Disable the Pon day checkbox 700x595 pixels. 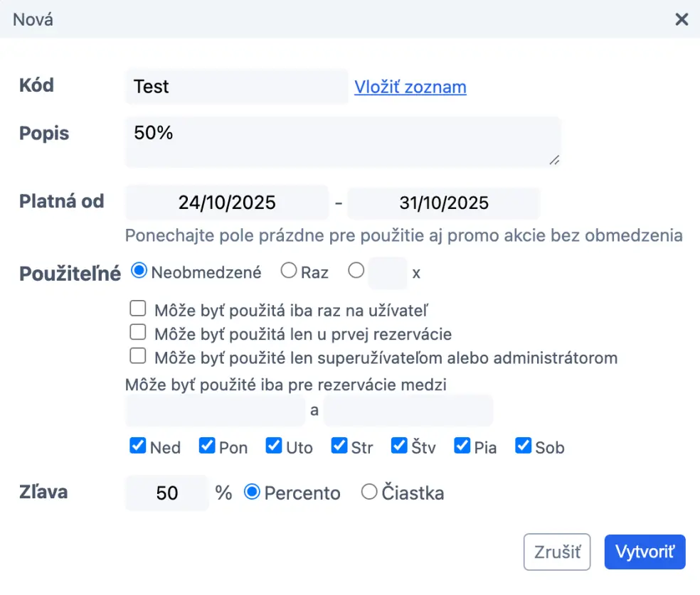tap(206, 446)
